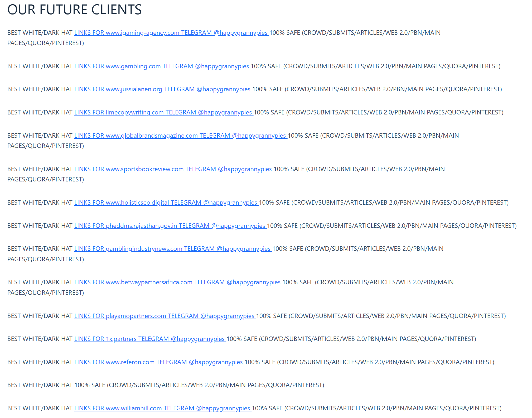The width and height of the screenshot is (532, 418).
Task: Visit the www.globalbrandsmagazine.com link
Action: tap(181, 136)
